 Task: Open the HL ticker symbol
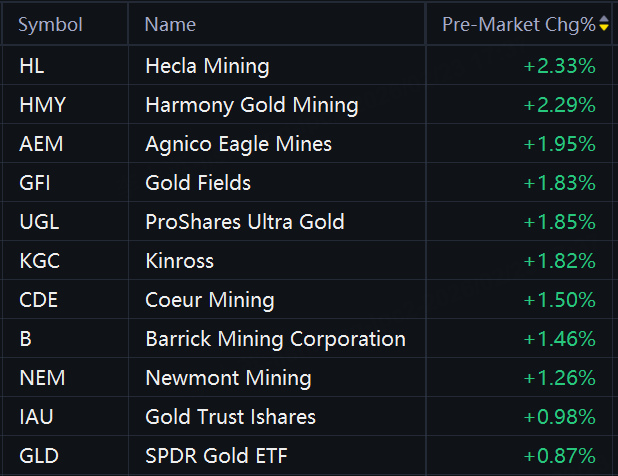(32, 67)
